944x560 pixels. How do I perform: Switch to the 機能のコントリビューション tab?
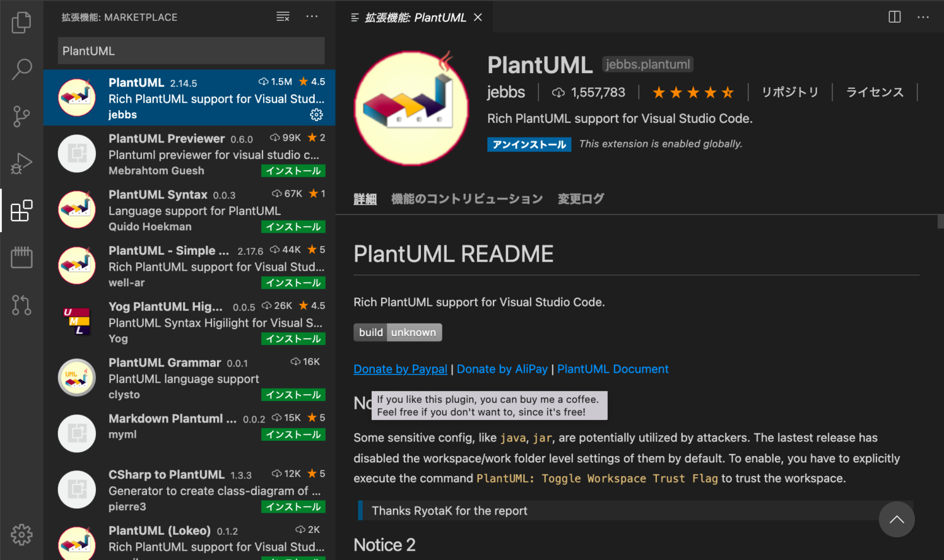pyautogui.click(x=466, y=199)
